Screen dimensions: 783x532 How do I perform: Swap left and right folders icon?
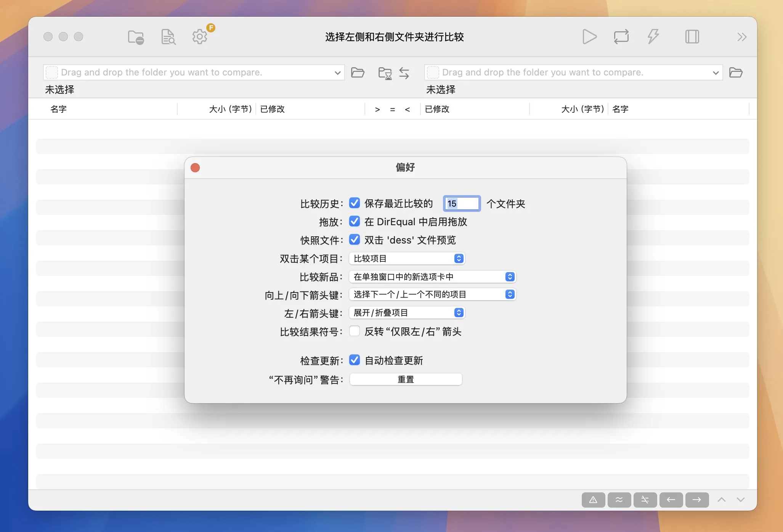[x=404, y=73]
